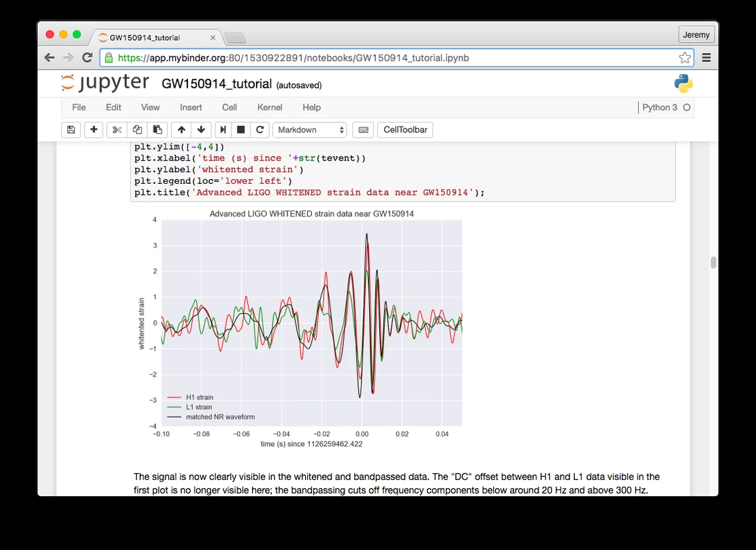Move the selected cell up with the up arrow

[181, 129]
